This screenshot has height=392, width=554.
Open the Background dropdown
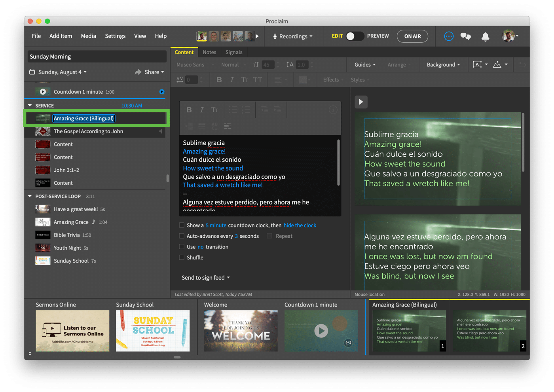[443, 64]
